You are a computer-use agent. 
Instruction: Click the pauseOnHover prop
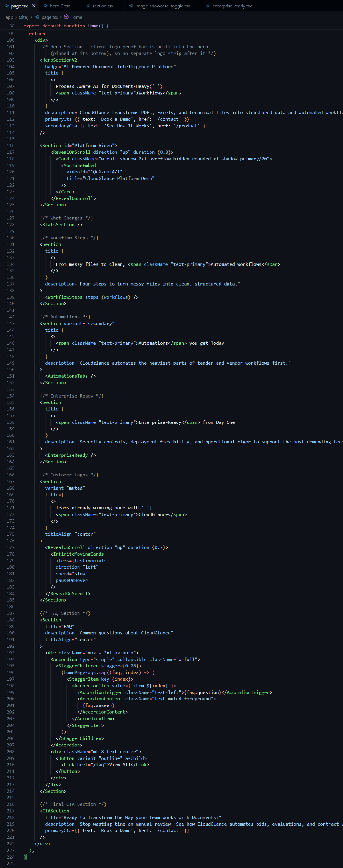point(71,580)
